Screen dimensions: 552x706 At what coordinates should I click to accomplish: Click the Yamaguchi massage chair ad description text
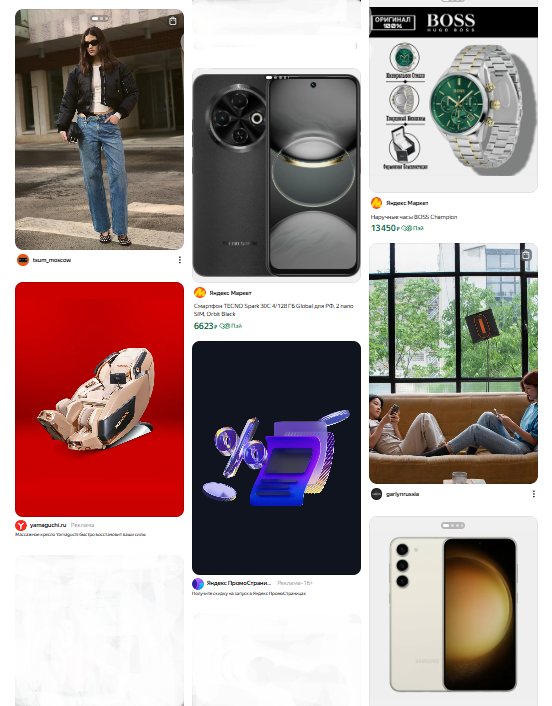coord(81,534)
